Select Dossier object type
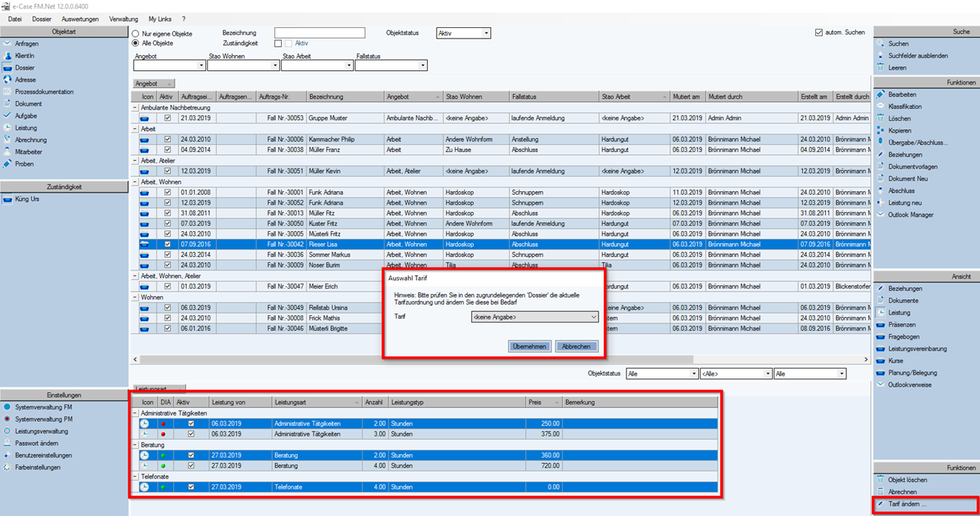 click(x=24, y=68)
